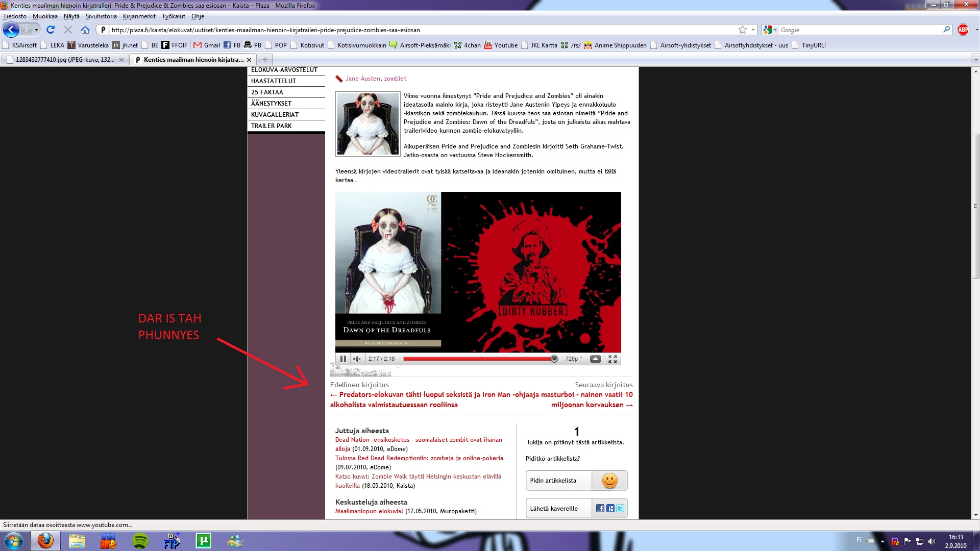980x551 pixels.
Task: Open the 720p video quality menu
Action: pyautogui.click(x=573, y=359)
